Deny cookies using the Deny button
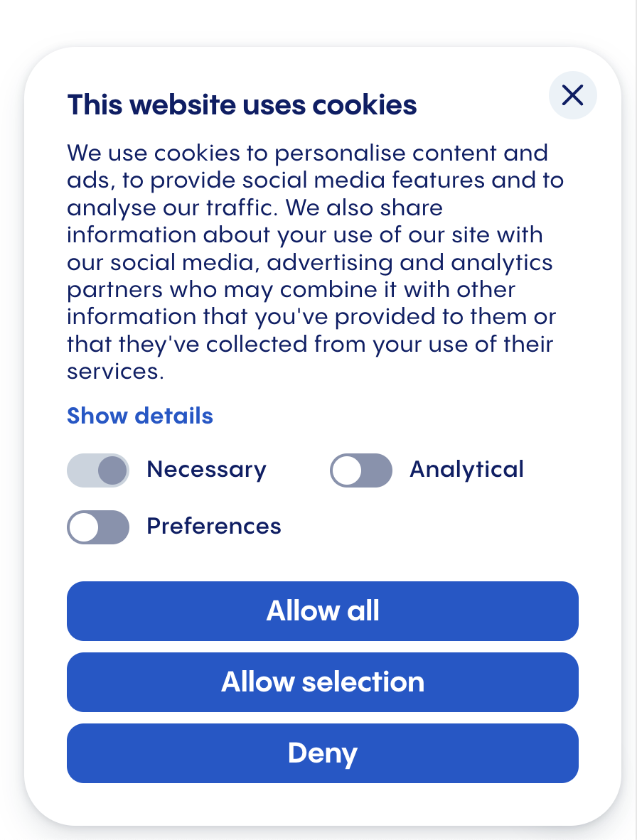This screenshot has height=840, width=637. coord(323,753)
